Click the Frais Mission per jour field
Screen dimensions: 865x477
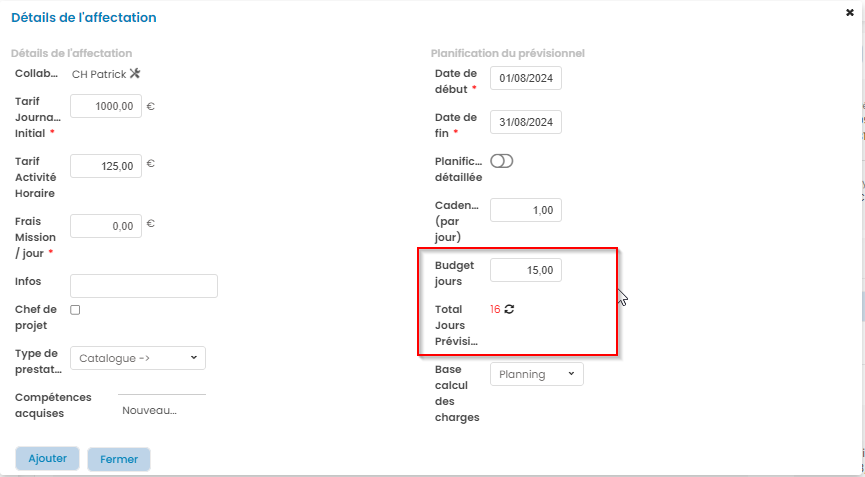coord(106,226)
